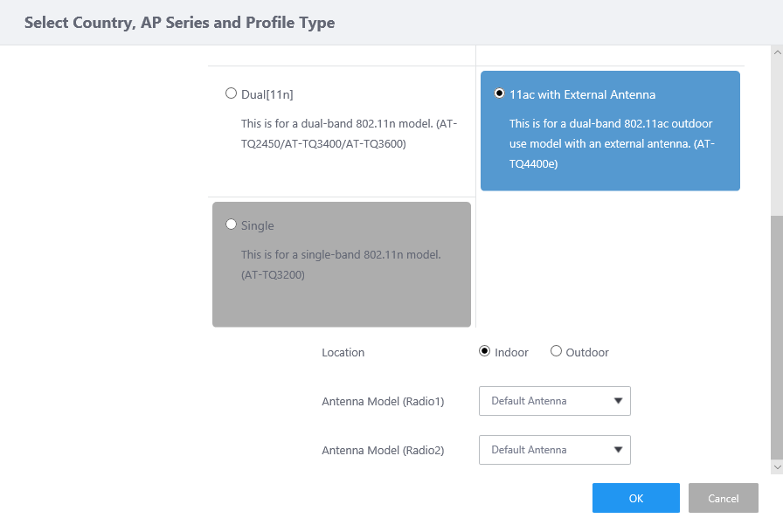Click the Antenna Model (Radio1) label
This screenshot has width=783, height=532.
pyautogui.click(x=383, y=401)
